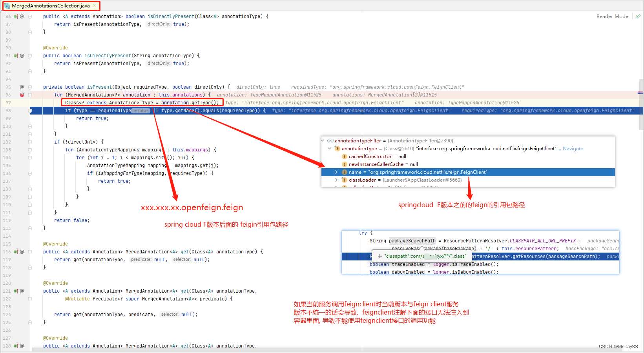Screen dimensions: 644x353
Task: Click packageSearchPath variable in the lower popup
Action: (x=412, y=241)
